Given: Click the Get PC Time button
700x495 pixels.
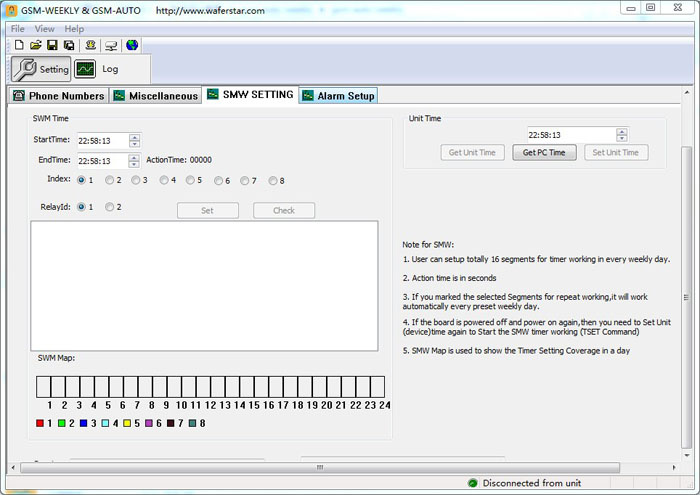Looking at the screenshot, I should tap(544, 152).
